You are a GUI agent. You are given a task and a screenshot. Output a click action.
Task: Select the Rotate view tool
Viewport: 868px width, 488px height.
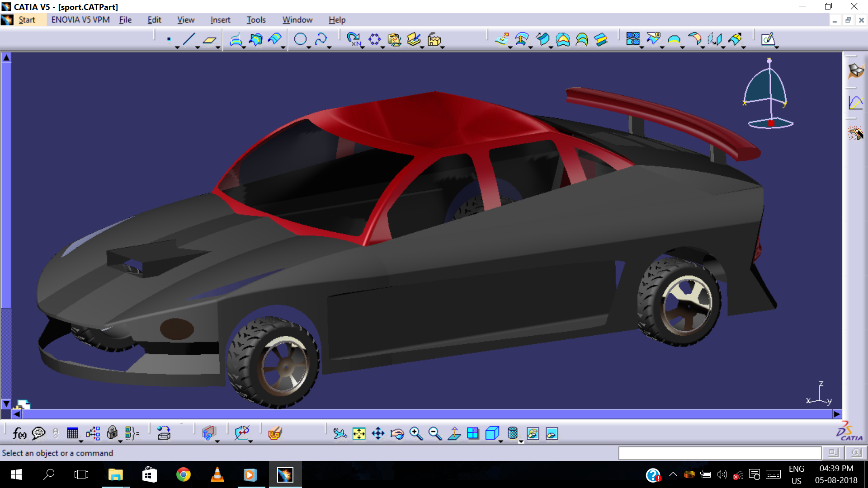(x=397, y=434)
